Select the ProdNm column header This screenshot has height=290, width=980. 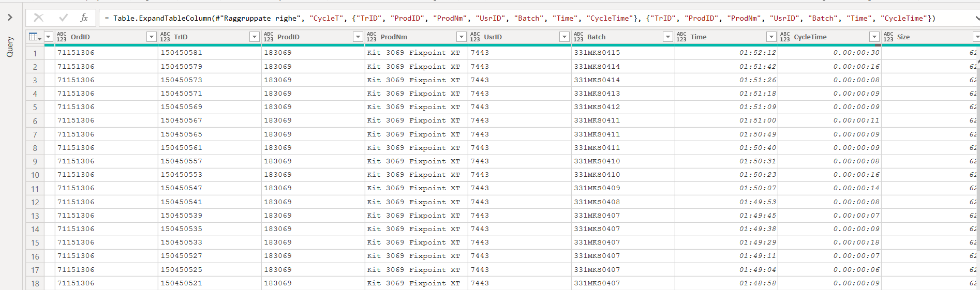[x=416, y=37]
